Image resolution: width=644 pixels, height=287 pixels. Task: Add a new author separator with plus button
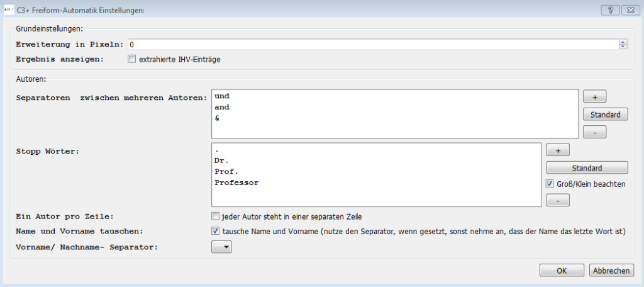click(x=594, y=97)
